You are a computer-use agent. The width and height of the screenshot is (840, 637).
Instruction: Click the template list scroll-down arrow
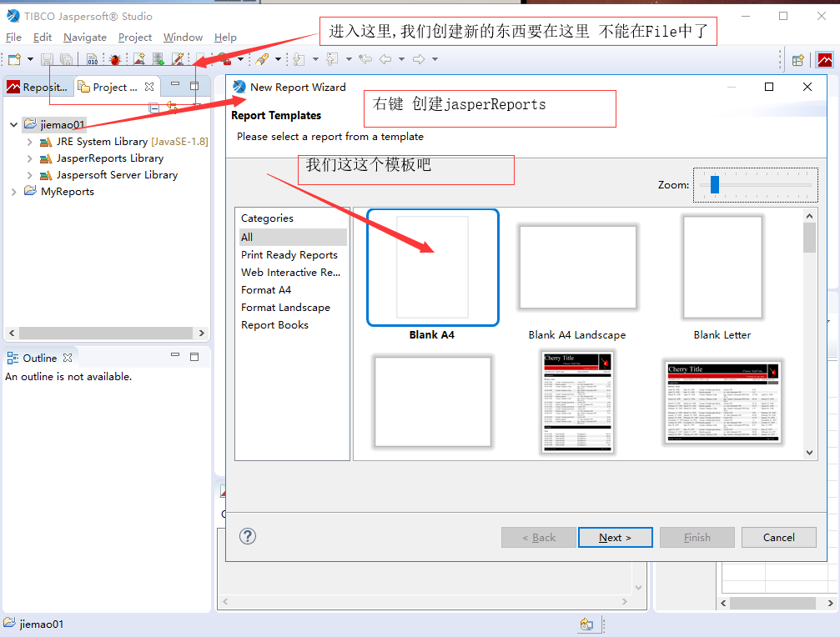tap(809, 453)
